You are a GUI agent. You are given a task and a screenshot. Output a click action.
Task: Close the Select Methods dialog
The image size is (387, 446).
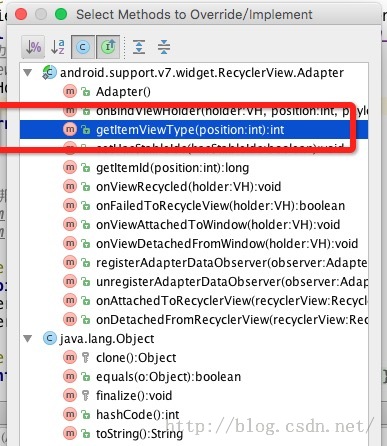(21, 14)
